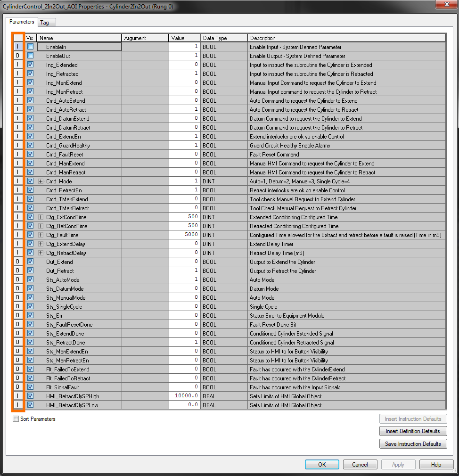The width and height of the screenshot is (459, 476).
Task: Switch to the Tag tab
Action: click(x=46, y=22)
